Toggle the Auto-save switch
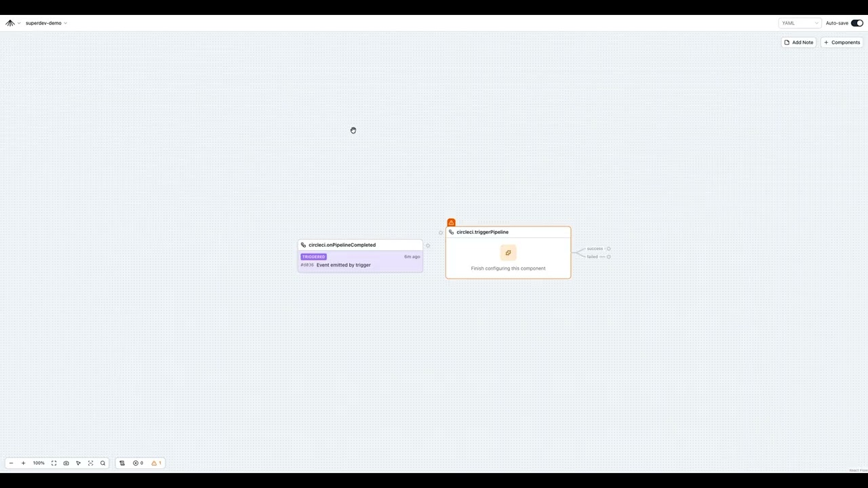 857,23
